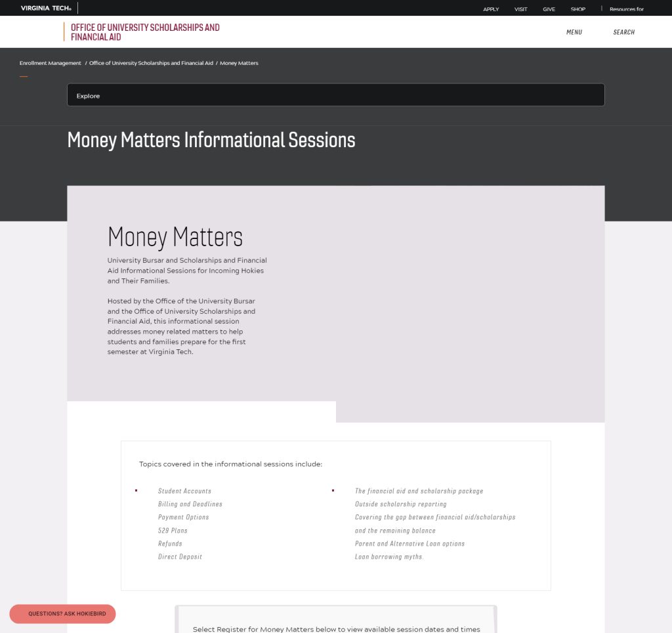Viewport: 672px width, 633px height.
Task: Select the GIVE link
Action: (549, 9)
